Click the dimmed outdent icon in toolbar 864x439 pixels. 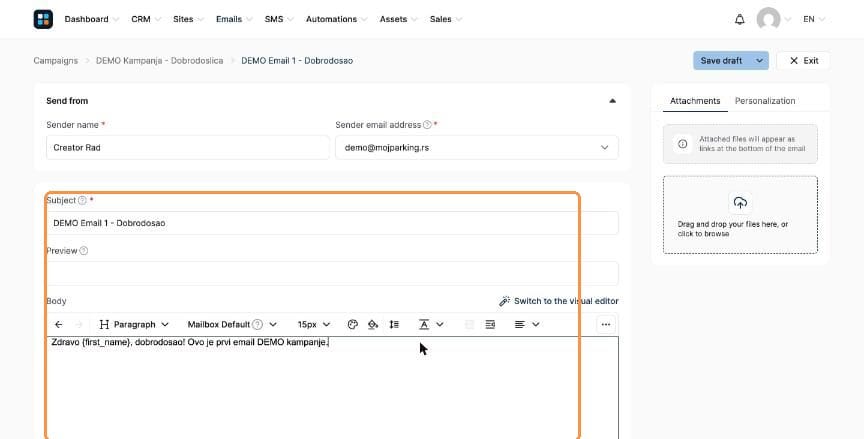[x=469, y=324]
